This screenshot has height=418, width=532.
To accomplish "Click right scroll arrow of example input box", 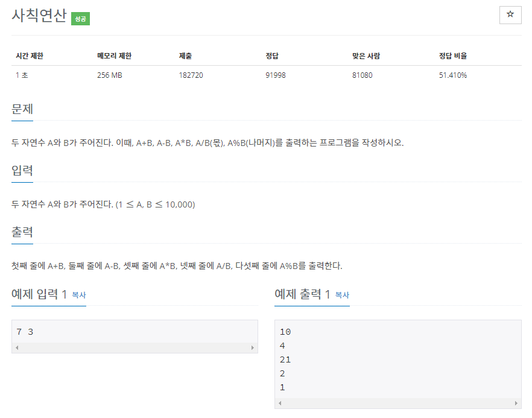I will (x=253, y=348).
